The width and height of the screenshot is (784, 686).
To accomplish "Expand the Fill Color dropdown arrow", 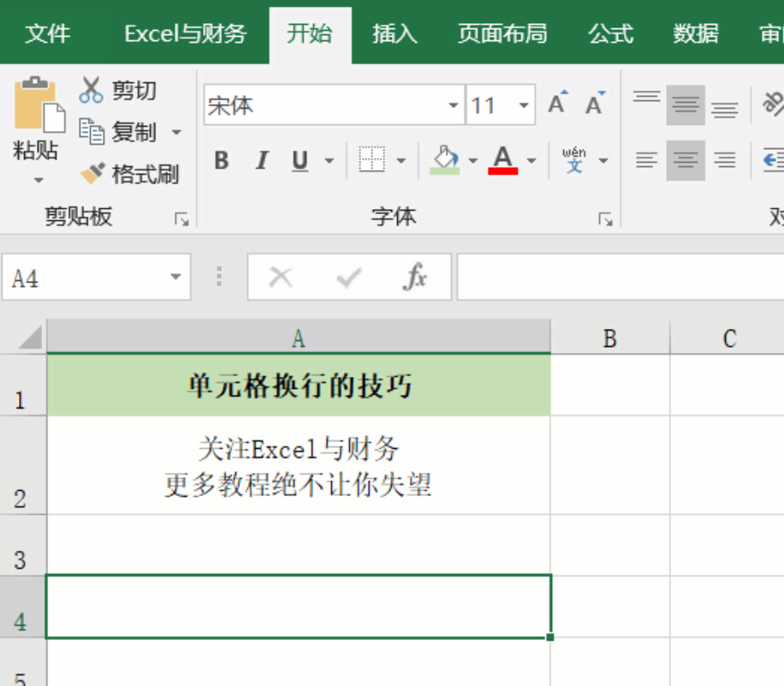I will pyautogui.click(x=472, y=161).
